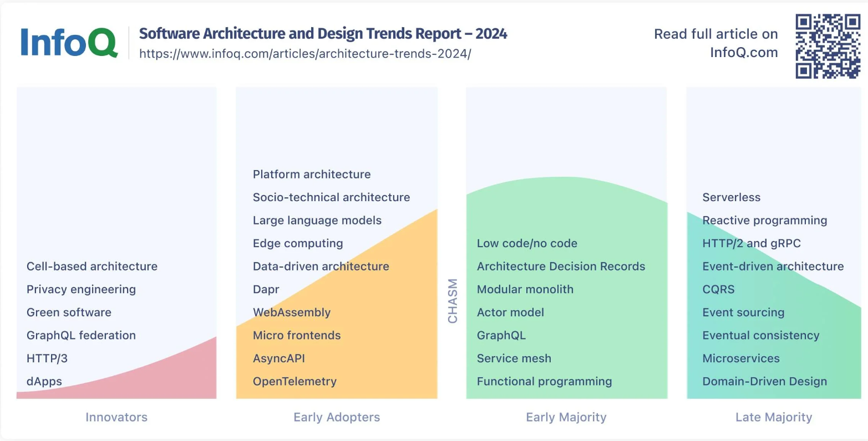868x441 pixels.
Task: Select the GraphQL federation item
Action: click(x=81, y=335)
